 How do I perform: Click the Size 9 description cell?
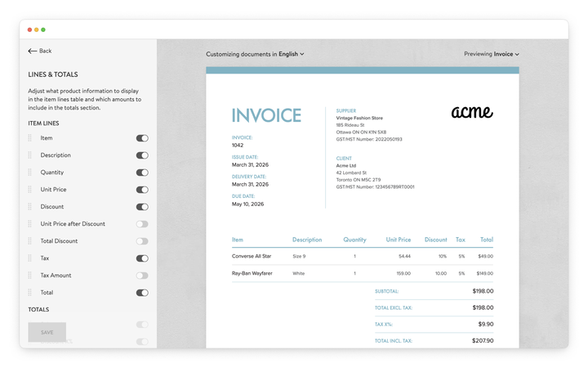[299, 256]
